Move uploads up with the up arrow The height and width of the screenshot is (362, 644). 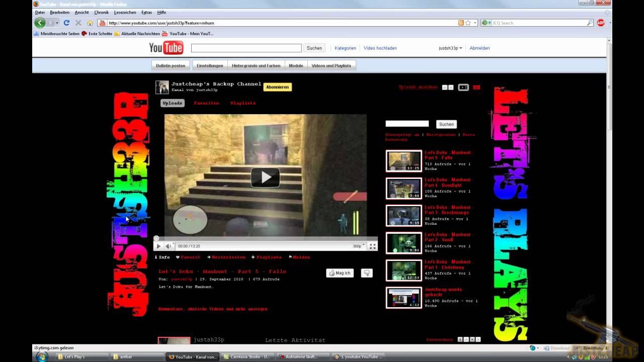[x=445, y=87]
